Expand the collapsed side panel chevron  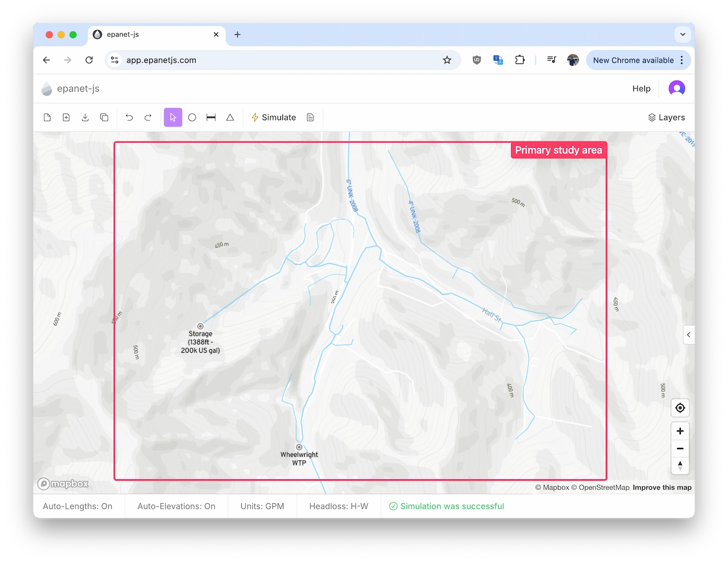[688, 335]
